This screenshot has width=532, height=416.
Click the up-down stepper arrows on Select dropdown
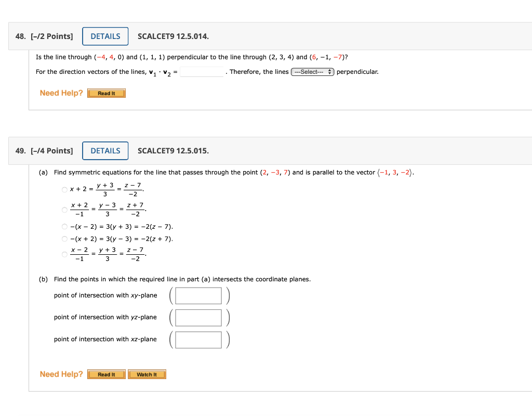coord(330,72)
